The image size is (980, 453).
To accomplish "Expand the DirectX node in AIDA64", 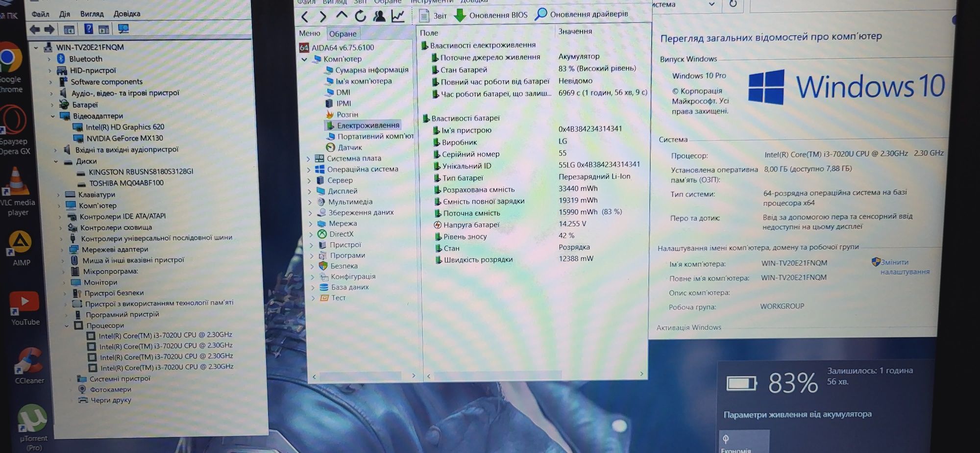I will pyautogui.click(x=311, y=234).
